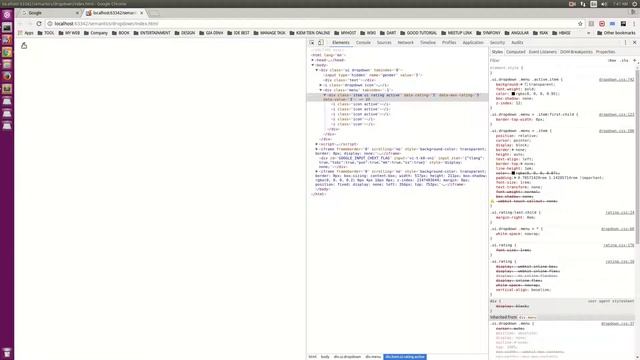Open the Event Listeners tab

click(x=542, y=52)
